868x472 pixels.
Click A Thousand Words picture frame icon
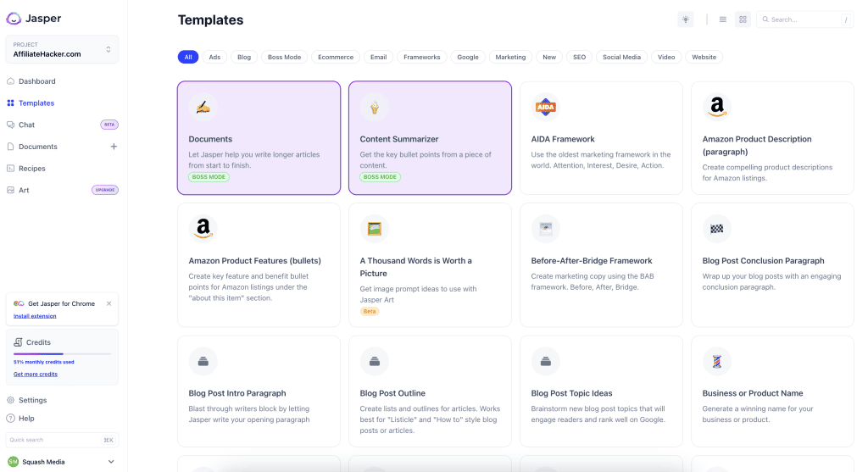pos(374,229)
